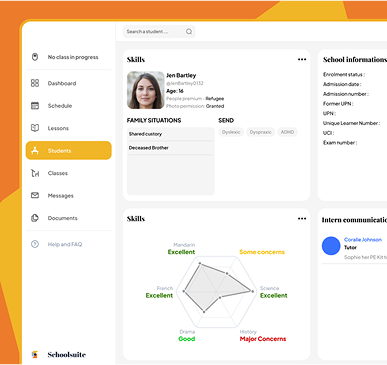Click the location pin icon beside No class in progress

tap(35, 57)
